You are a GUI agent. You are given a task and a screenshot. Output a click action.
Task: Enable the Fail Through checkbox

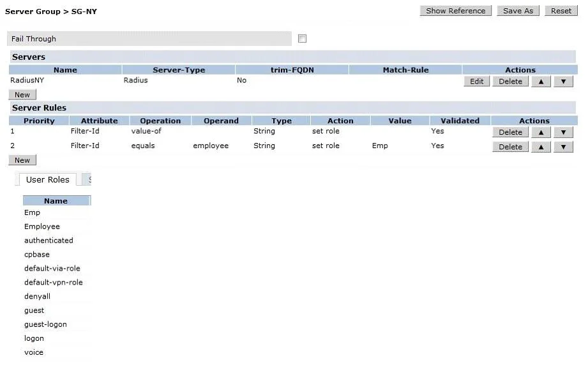[x=302, y=38]
